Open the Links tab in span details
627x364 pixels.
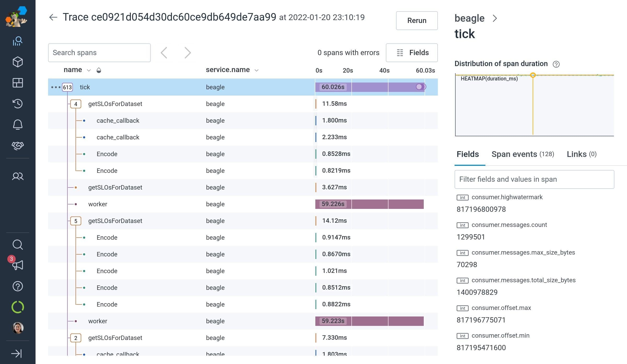pyautogui.click(x=581, y=154)
